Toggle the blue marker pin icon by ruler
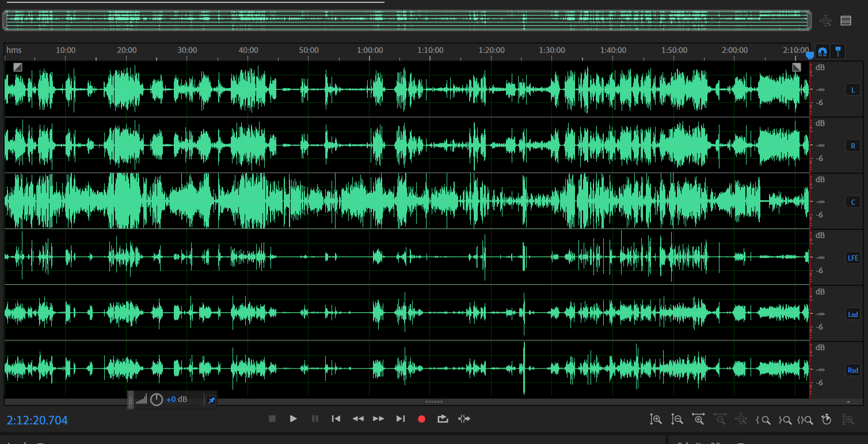Image resolution: width=868 pixels, height=444 pixels. tap(837, 52)
